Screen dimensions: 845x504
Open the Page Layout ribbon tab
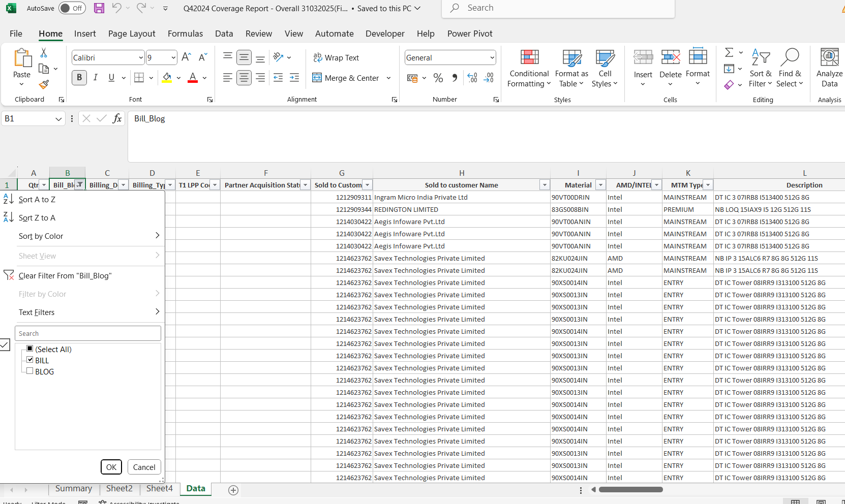click(x=132, y=34)
